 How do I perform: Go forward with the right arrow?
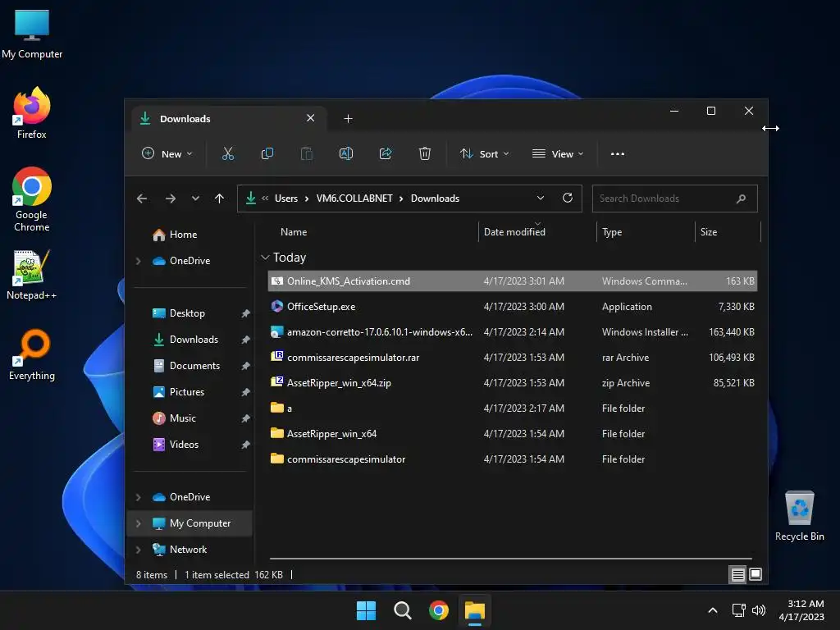click(171, 199)
